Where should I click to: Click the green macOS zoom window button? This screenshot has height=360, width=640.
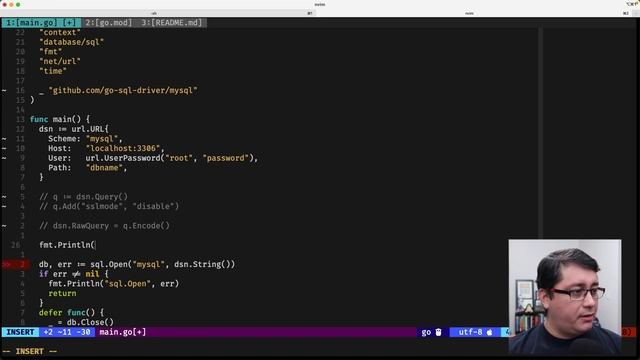click(18, 4)
